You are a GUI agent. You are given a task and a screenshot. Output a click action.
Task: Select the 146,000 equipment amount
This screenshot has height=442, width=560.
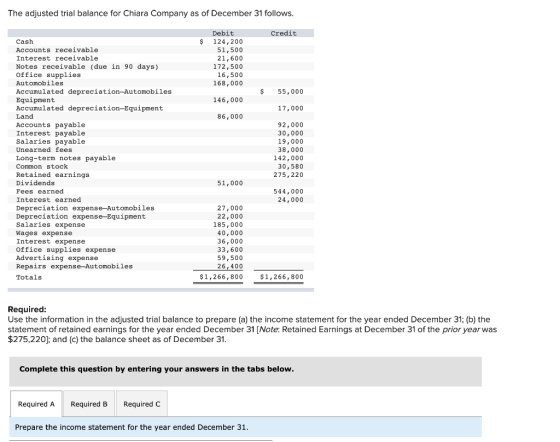click(x=228, y=100)
